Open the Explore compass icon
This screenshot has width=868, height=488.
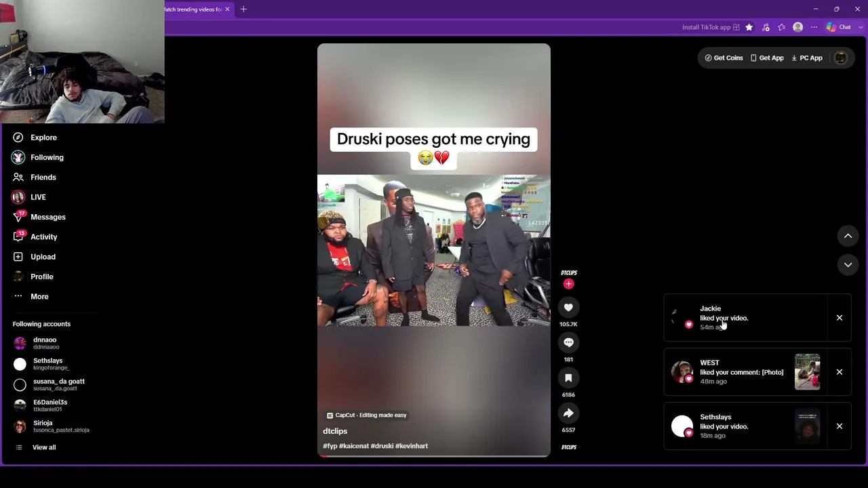point(18,138)
